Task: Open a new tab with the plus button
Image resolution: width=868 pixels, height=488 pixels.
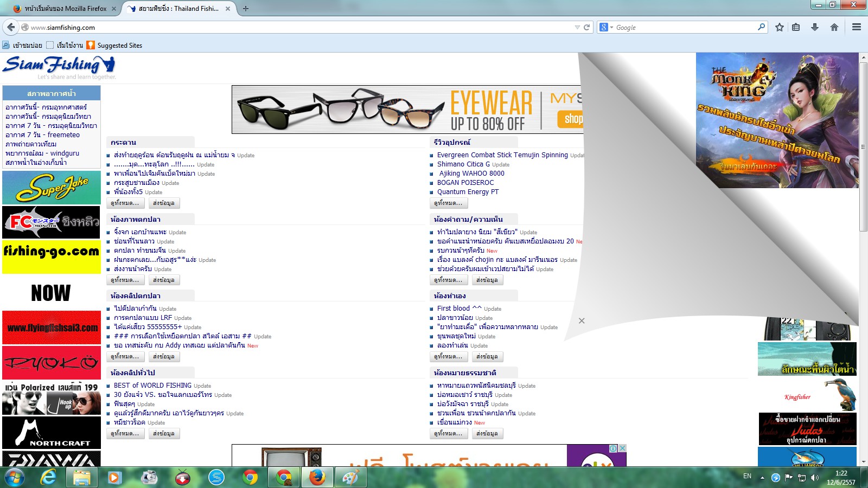Action: [246, 9]
